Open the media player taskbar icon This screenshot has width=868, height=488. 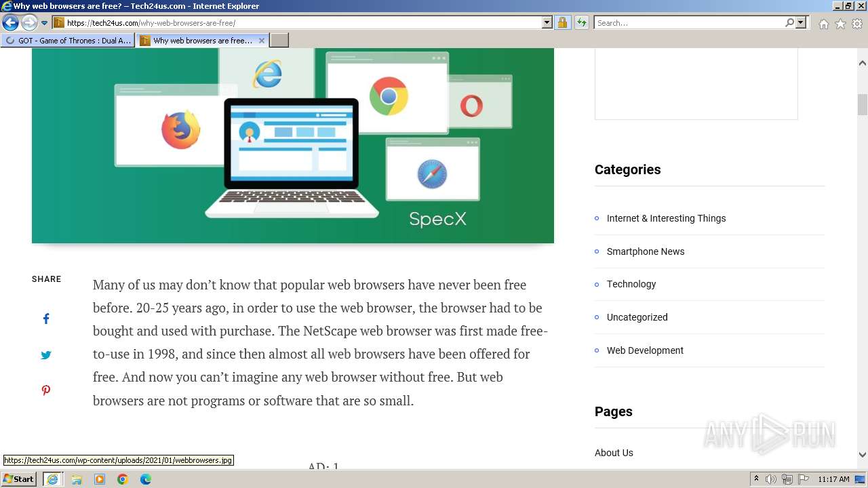pyautogui.click(x=100, y=479)
